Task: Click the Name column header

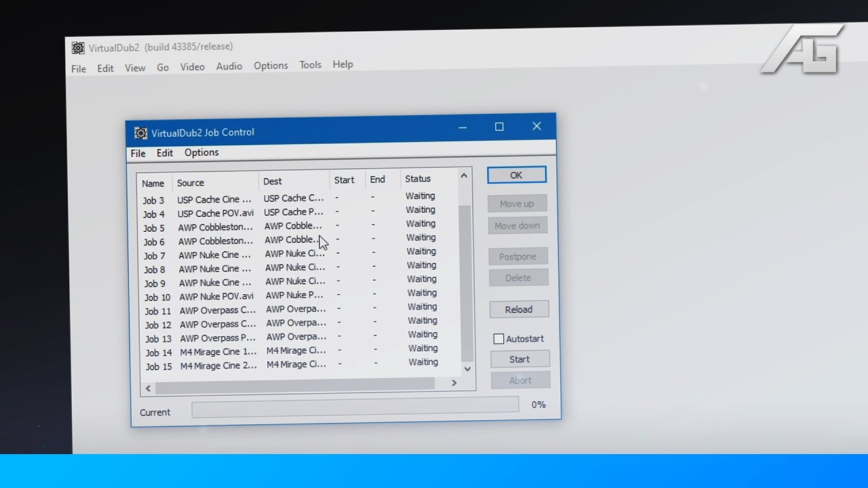Action: (x=155, y=184)
